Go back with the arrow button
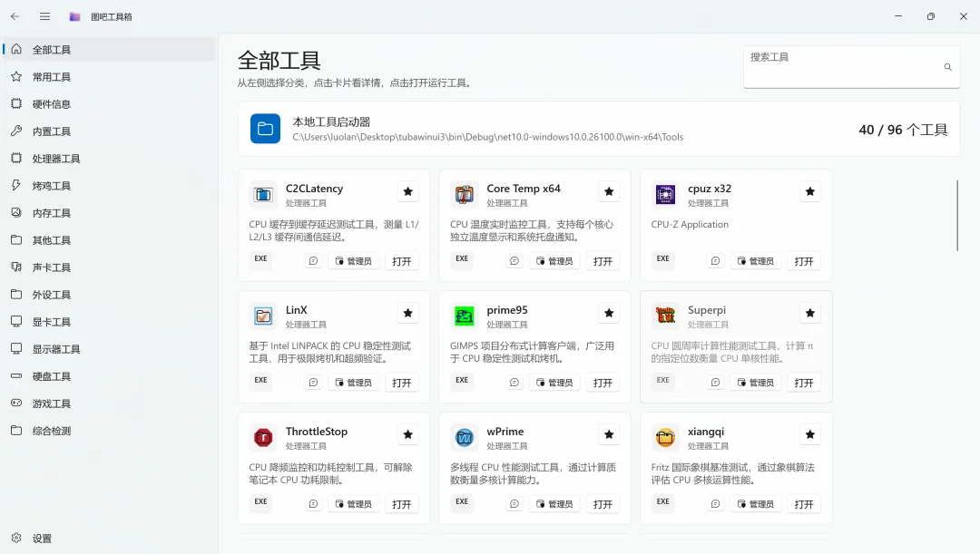The image size is (980, 554). point(15,17)
